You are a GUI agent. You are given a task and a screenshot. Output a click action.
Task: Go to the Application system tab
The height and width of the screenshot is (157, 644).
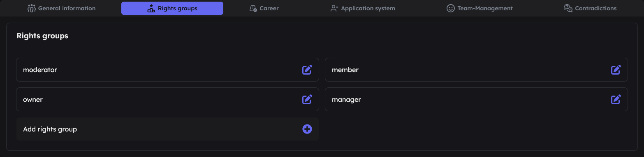(363, 8)
